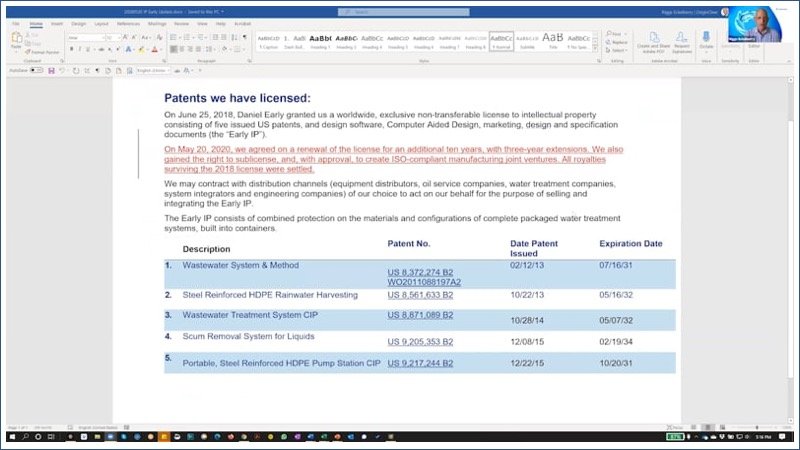800x450 pixels.
Task: Click the Sort icon in Paragraph group
Action: (x=234, y=38)
